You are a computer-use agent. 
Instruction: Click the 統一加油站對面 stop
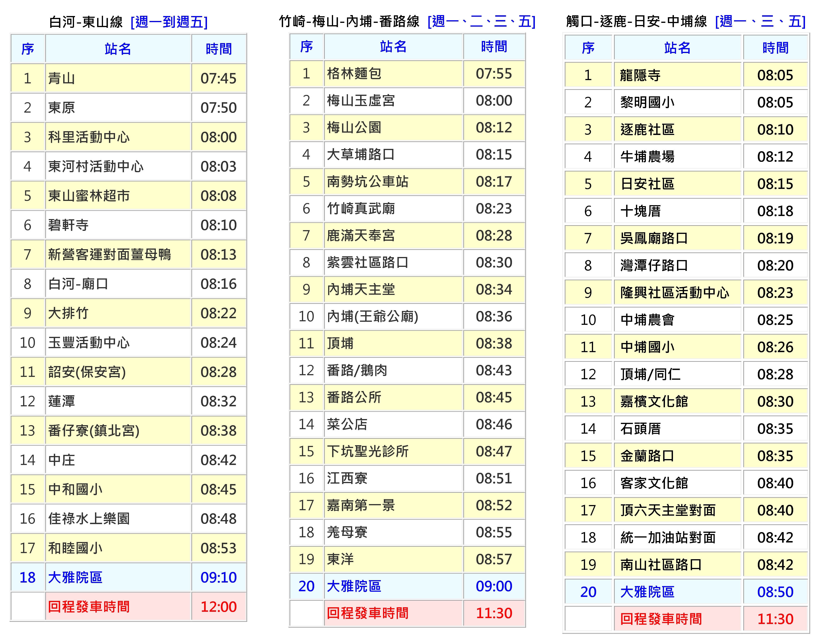pos(668,538)
